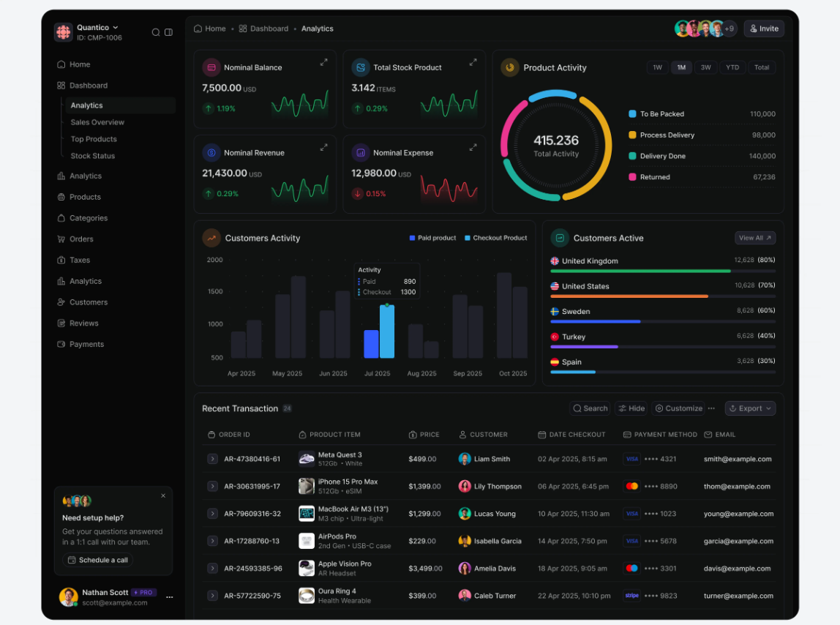
Task: Click the three-dot menu beside Nathan Scott
Action: (169, 597)
